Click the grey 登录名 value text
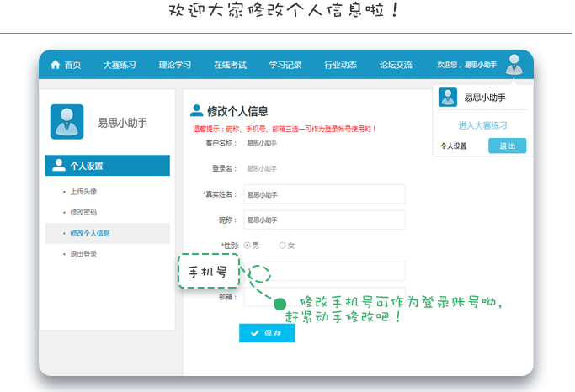This screenshot has width=575, height=392. 262,168
